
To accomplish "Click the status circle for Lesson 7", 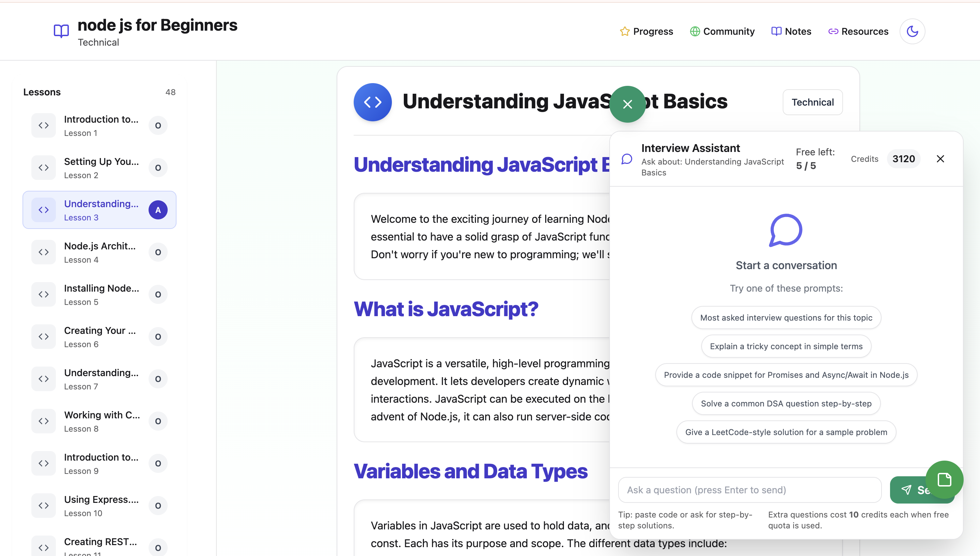I will 158,379.
